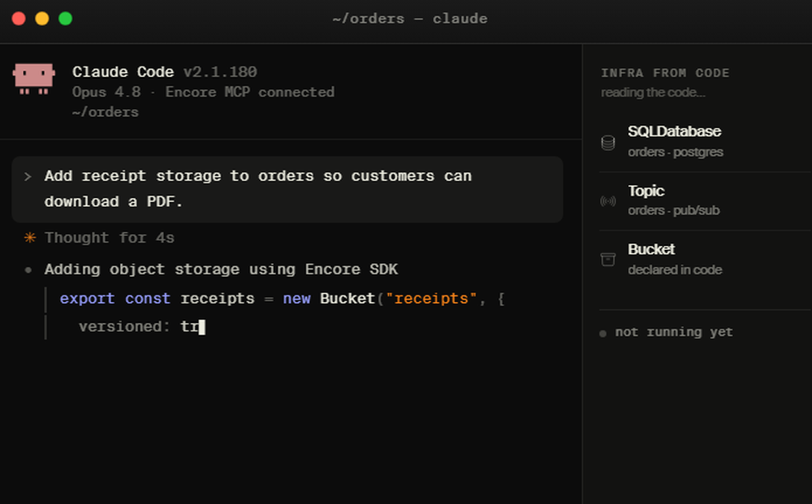Click the '~/orders' path under the header
812x504 pixels.
coord(106,112)
